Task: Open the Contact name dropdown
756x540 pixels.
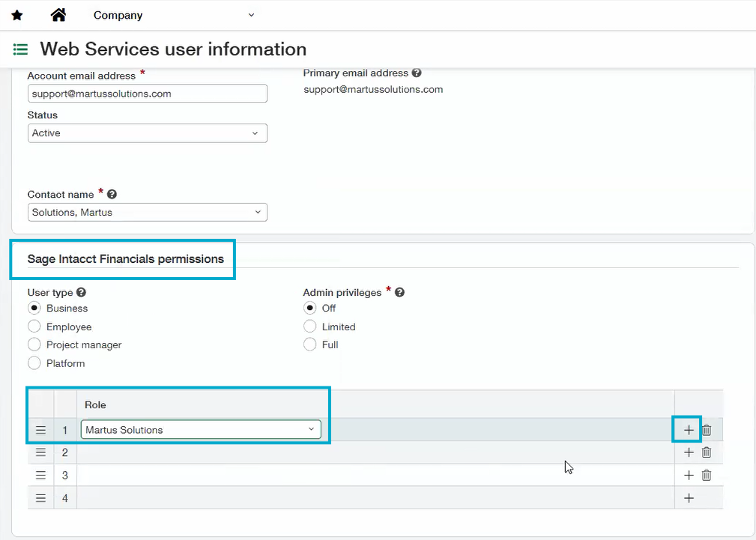Action: tap(148, 212)
